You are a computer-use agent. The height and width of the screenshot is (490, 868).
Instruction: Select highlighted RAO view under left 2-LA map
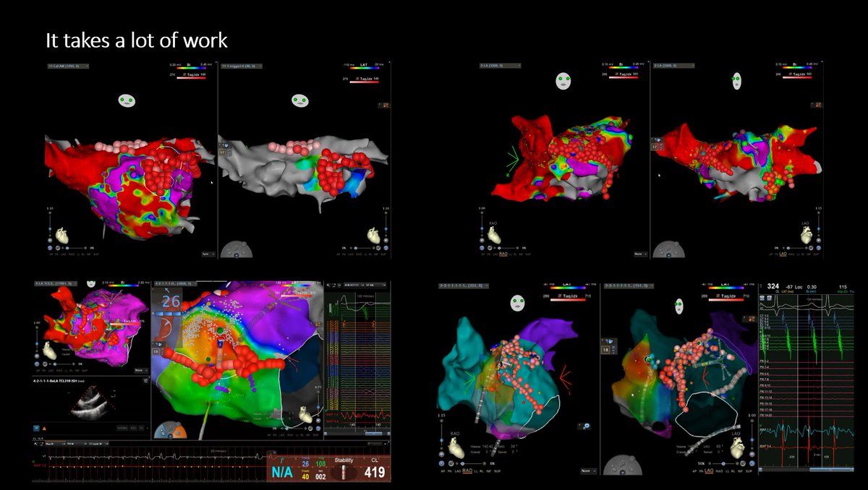503,254
